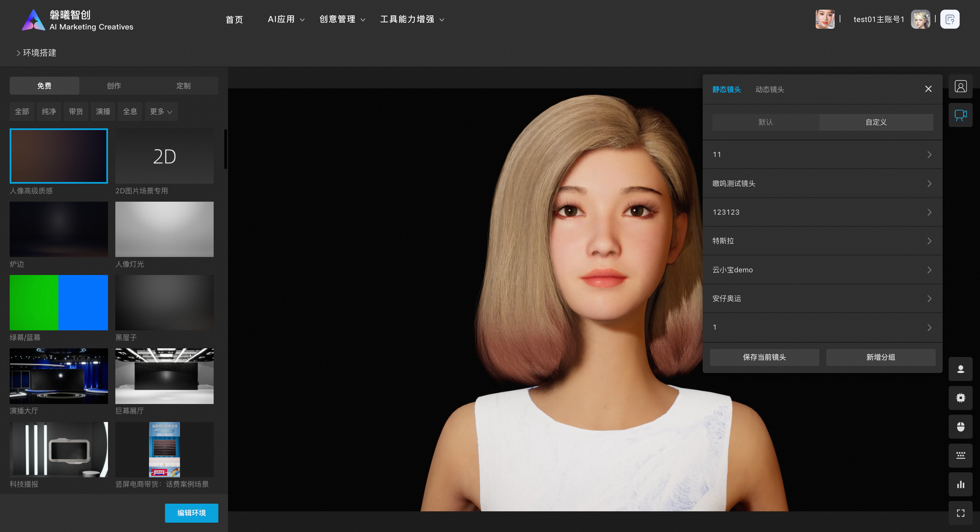Open the AI应用 dropdown menu
This screenshot has width=980, height=532.
(286, 19)
